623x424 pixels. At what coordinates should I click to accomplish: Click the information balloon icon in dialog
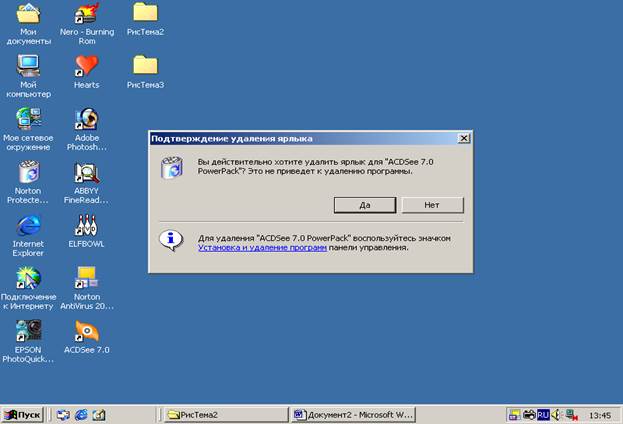(x=171, y=241)
